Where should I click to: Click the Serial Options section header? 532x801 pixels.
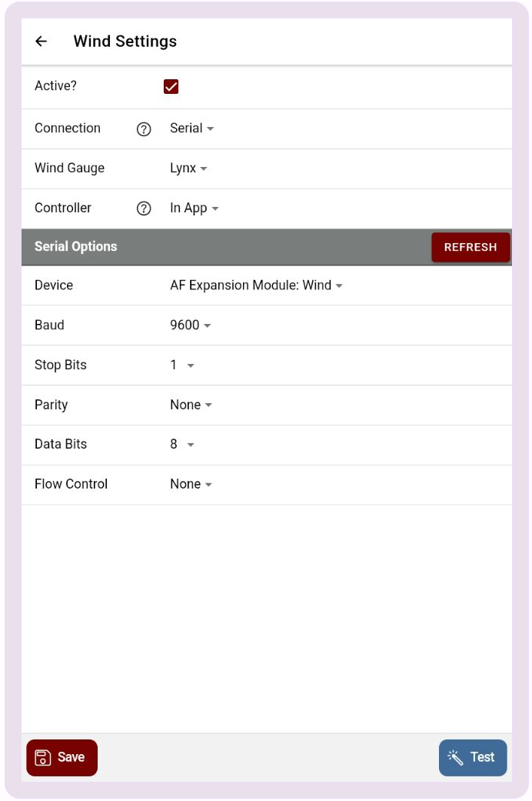click(x=76, y=247)
